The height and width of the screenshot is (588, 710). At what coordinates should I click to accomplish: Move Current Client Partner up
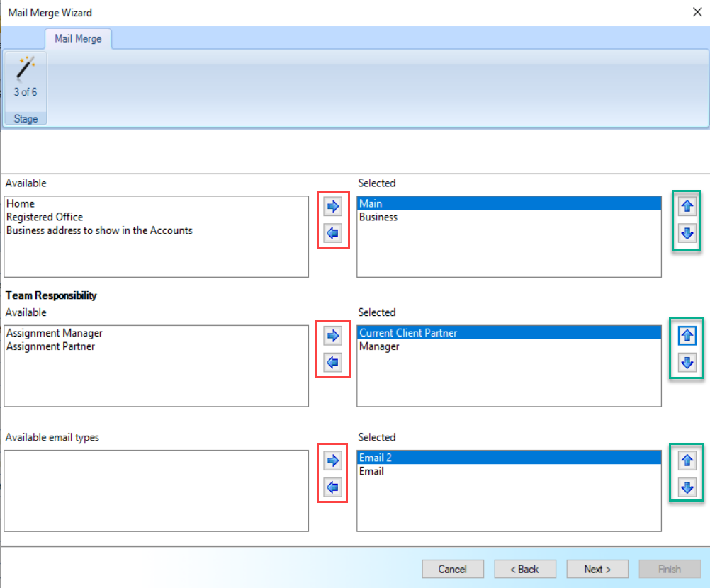pos(687,336)
